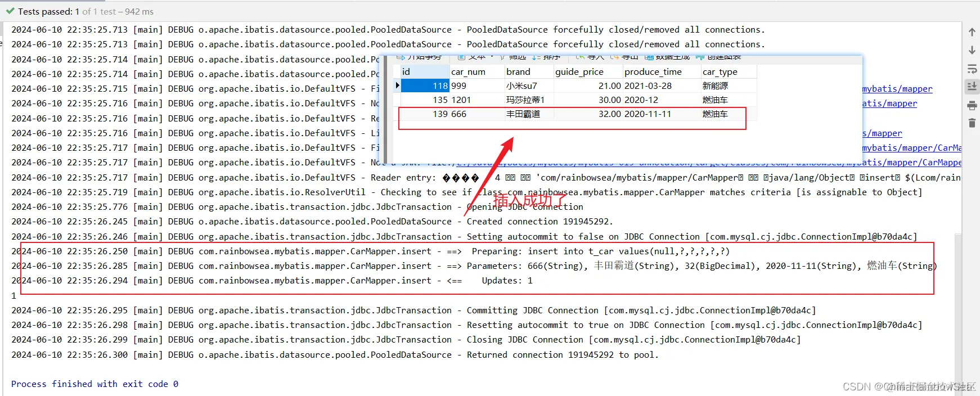Click the highlighted id cell 118
The image size is (980, 396).
click(425, 85)
